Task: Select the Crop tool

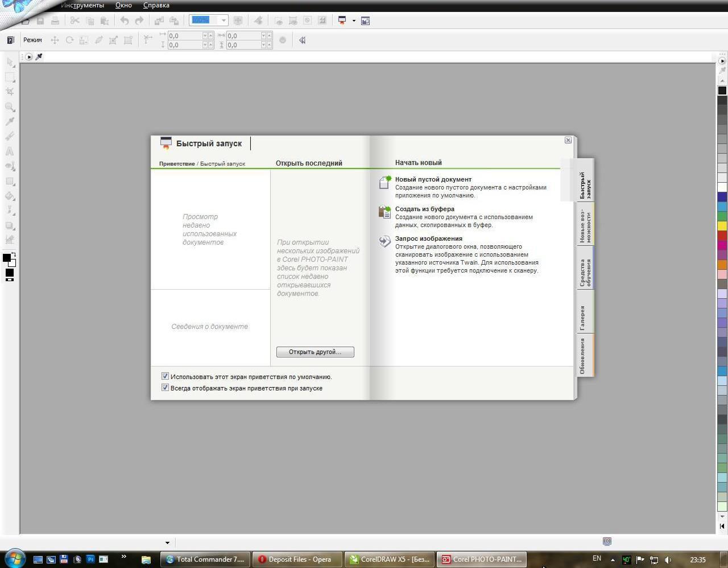Action: pyautogui.click(x=10, y=92)
